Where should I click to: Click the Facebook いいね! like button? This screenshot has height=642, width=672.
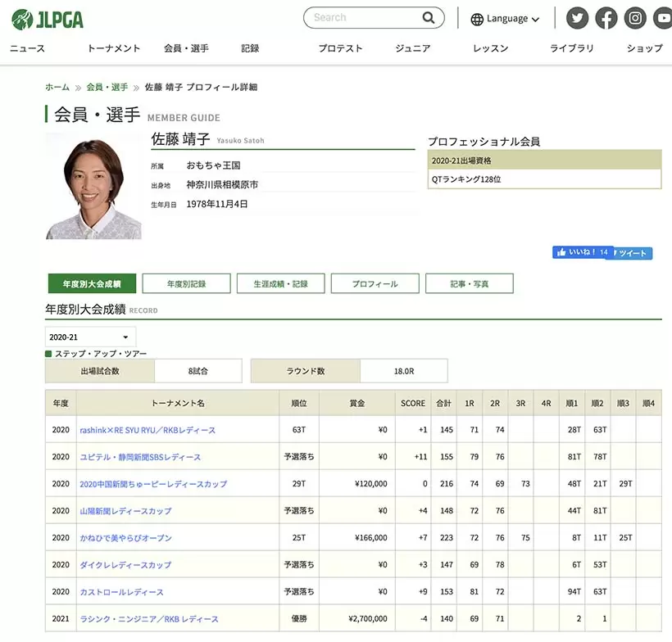pos(582,252)
